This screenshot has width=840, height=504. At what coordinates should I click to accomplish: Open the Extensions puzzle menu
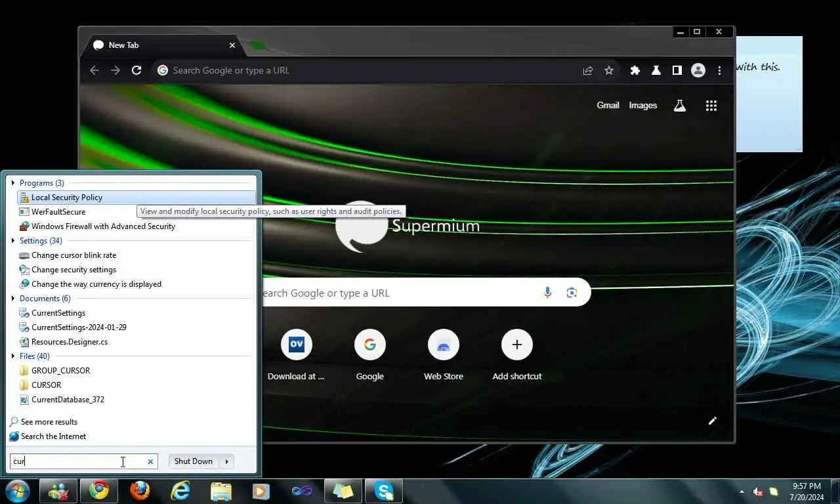pos(635,70)
